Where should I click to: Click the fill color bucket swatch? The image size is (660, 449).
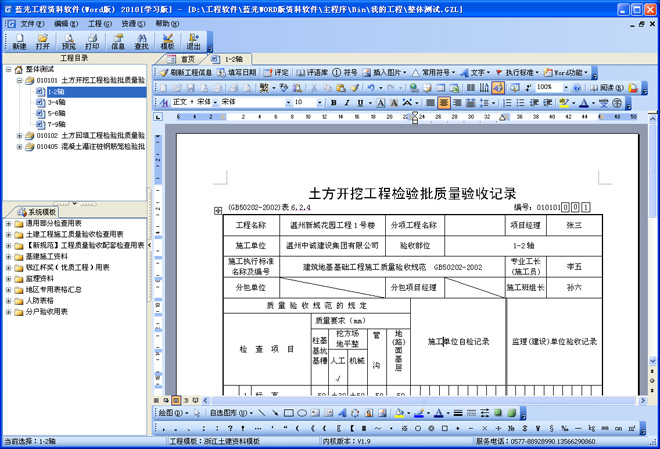pyautogui.click(x=399, y=413)
